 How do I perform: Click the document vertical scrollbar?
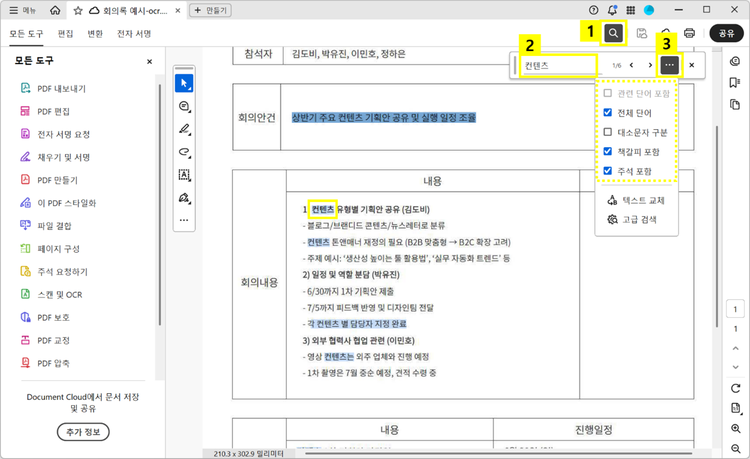[x=717, y=227]
